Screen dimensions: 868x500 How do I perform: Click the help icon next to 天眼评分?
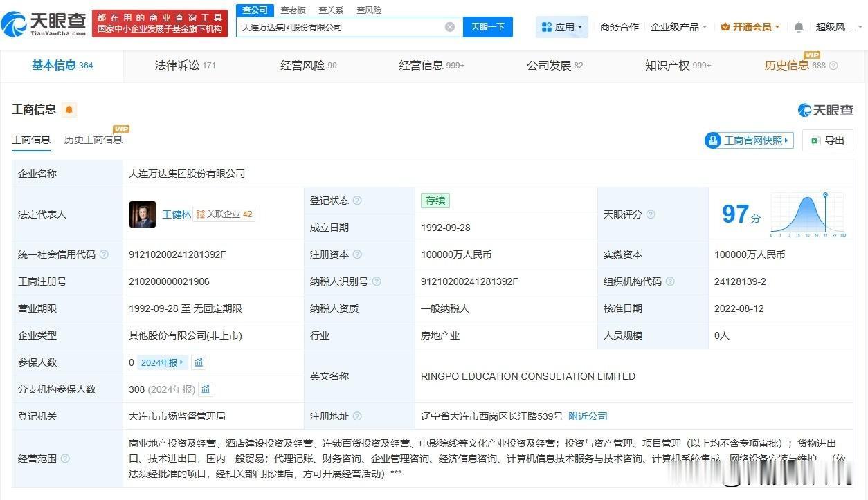pos(651,214)
